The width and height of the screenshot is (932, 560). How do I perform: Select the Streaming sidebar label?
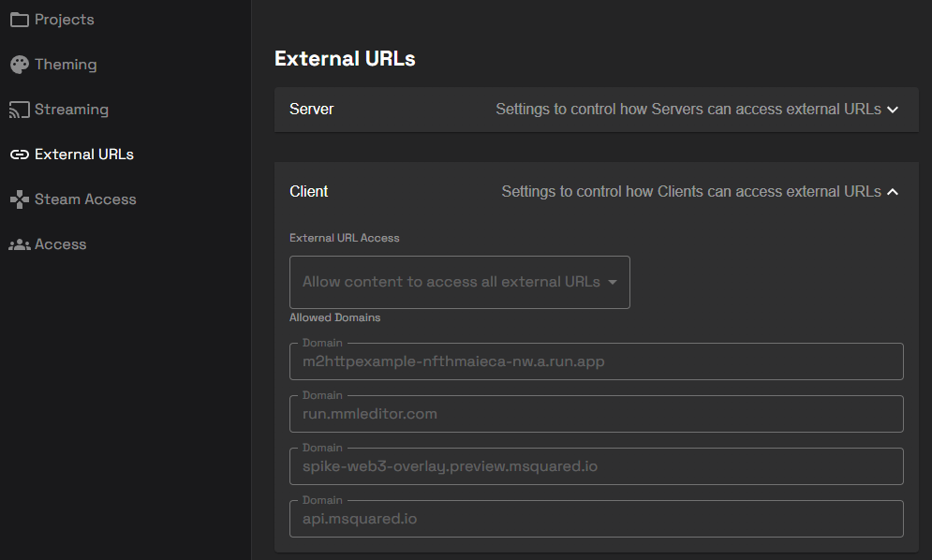(71, 110)
